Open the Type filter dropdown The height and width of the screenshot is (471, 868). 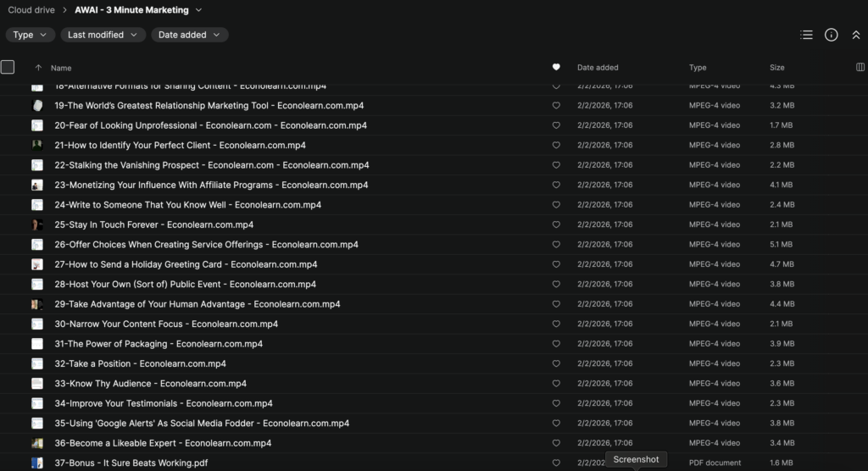31,35
